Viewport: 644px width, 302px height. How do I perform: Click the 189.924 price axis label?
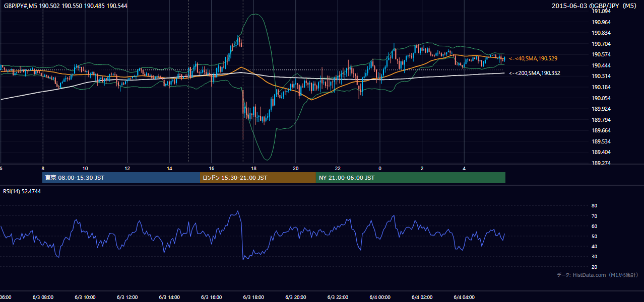pyautogui.click(x=601, y=109)
